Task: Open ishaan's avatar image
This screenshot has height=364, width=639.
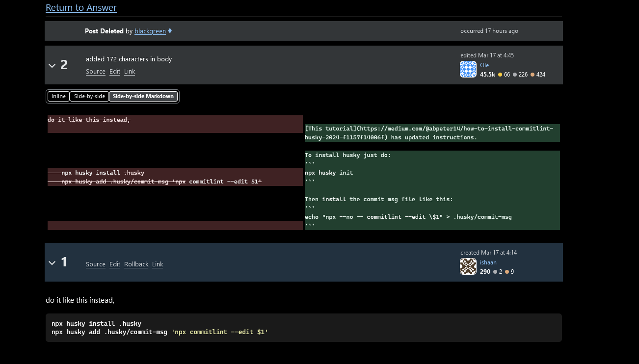Action: point(468,266)
